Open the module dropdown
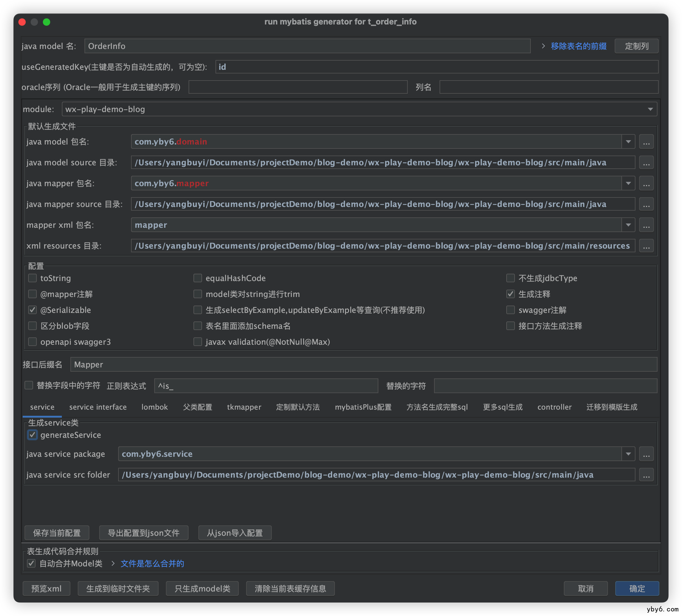This screenshot has height=616, width=682. (x=650, y=109)
